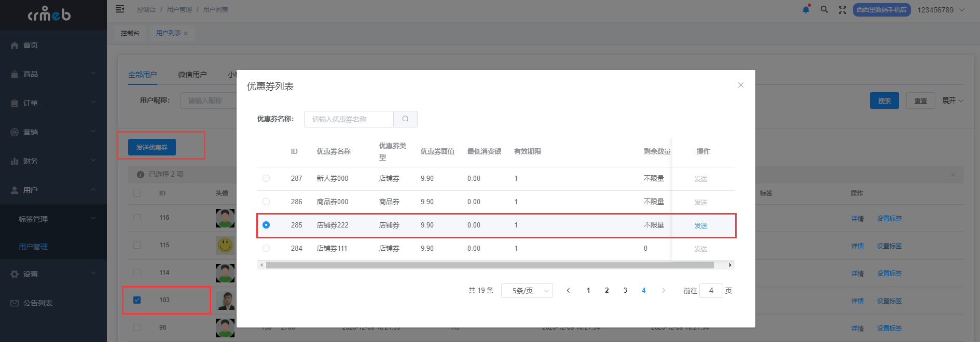This screenshot has height=342, width=980.
Task: Open the 123456789 account dropdown
Action: tap(941, 10)
